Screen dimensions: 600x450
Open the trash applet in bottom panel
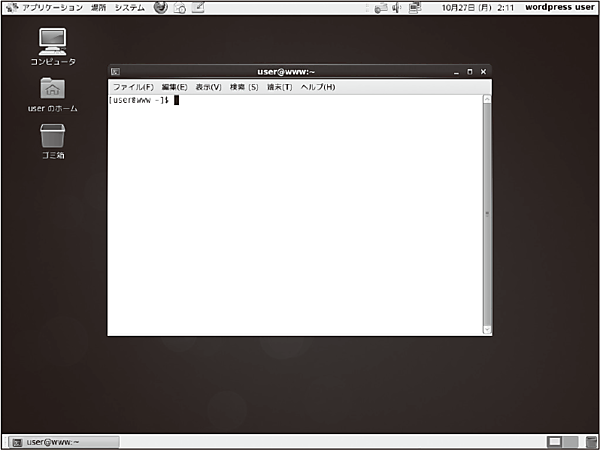pyautogui.click(x=592, y=442)
